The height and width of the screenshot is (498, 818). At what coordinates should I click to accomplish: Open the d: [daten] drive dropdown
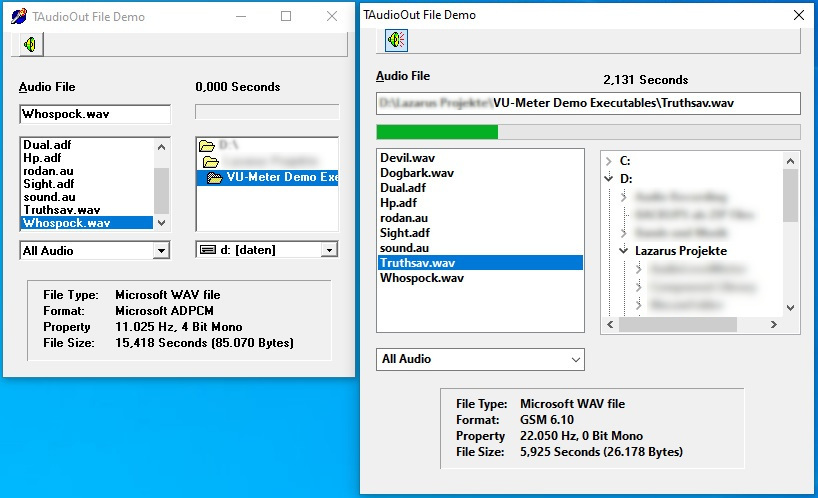pyautogui.click(x=329, y=250)
